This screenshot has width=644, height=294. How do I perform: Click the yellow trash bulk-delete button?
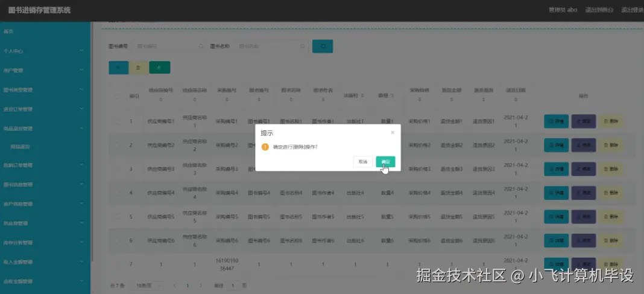click(139, 68)
